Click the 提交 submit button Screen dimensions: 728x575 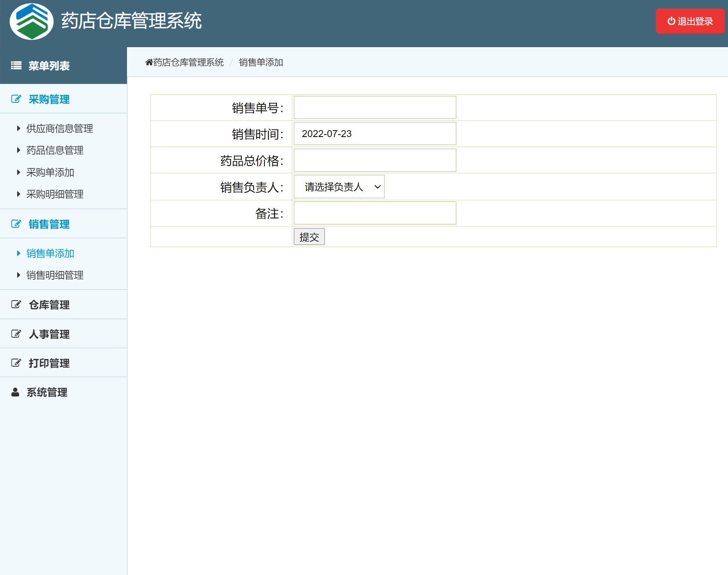[309, 237]
